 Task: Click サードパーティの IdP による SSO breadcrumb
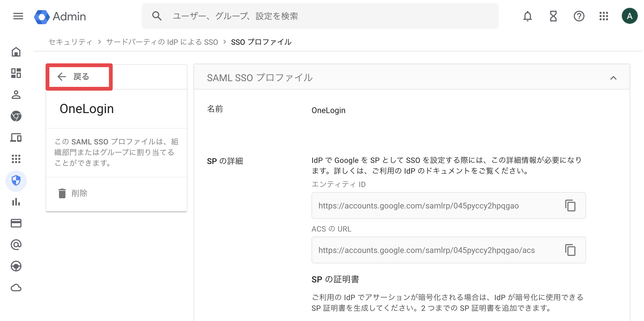pos(162,42)
